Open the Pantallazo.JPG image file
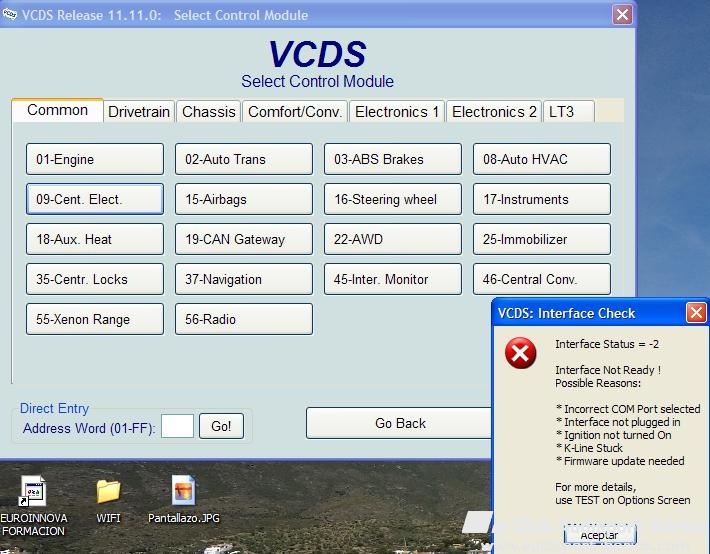Viewport: 710px width, 554px height. pyautogui.click(x=183, y=500)
